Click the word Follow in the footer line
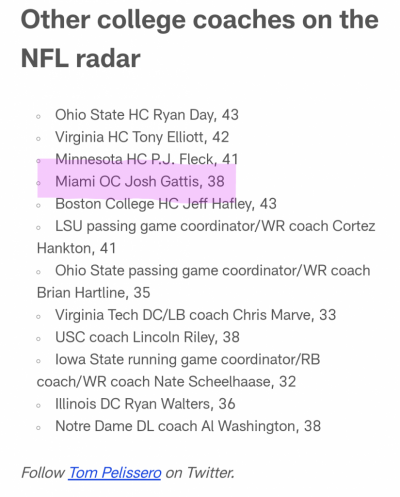The image size is (400, 497). coord(43,473)
